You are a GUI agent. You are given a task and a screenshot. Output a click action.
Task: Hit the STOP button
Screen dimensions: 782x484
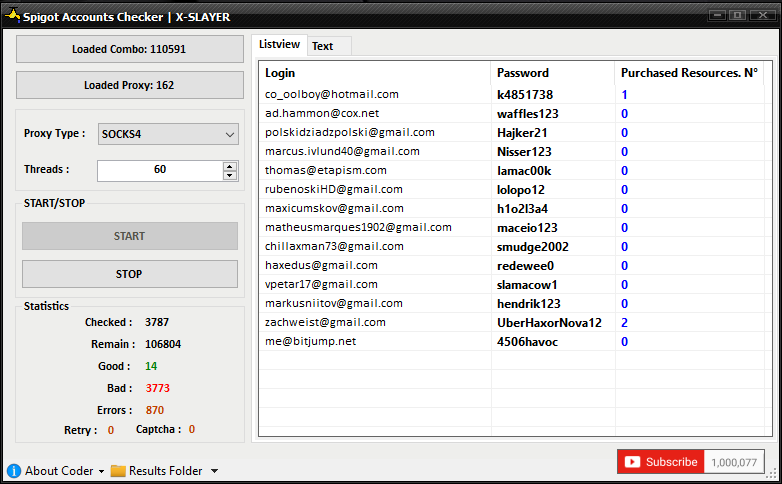click(130, 274)
